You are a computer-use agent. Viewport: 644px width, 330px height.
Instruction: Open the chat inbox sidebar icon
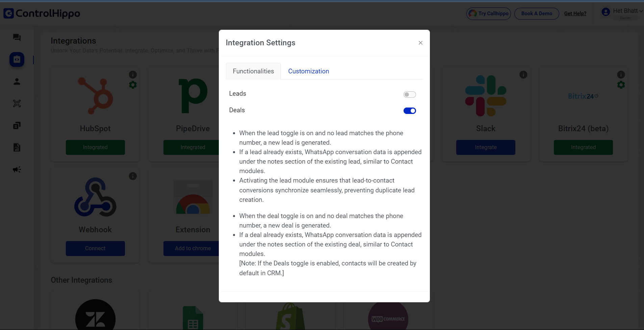17,38
